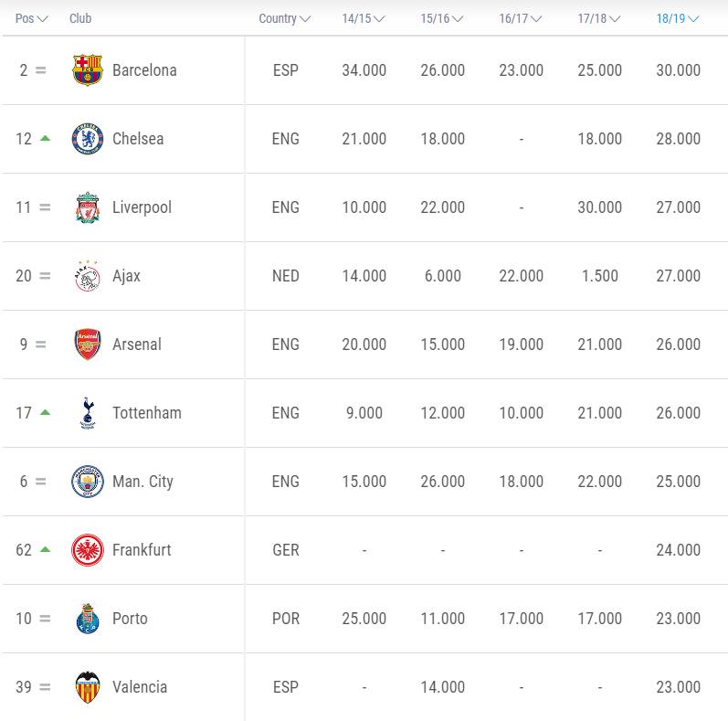Click the Arsenal club crest
The image size is (728, 721).
[x=88, y=345]
